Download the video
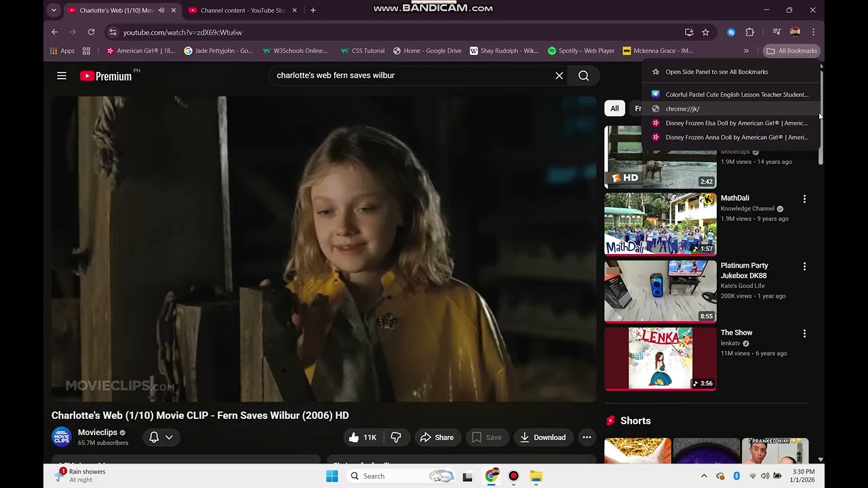This screenshot has height=488, width=868. coord(542,438)
